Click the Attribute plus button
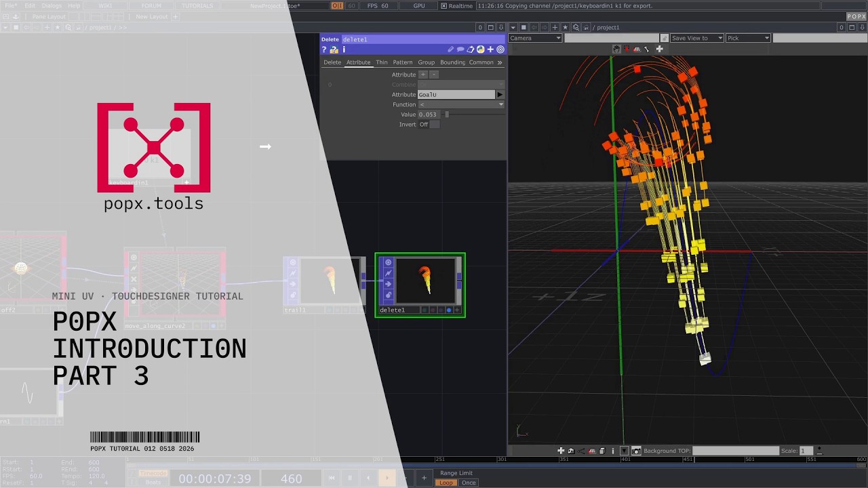This screenshot has width=868, height=488. (423, 75)
